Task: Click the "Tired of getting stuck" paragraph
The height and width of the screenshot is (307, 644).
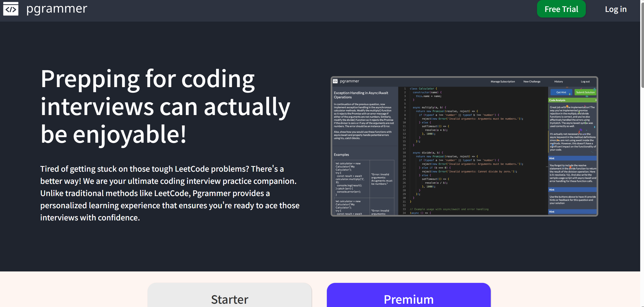Action: [x=170, y=193]
